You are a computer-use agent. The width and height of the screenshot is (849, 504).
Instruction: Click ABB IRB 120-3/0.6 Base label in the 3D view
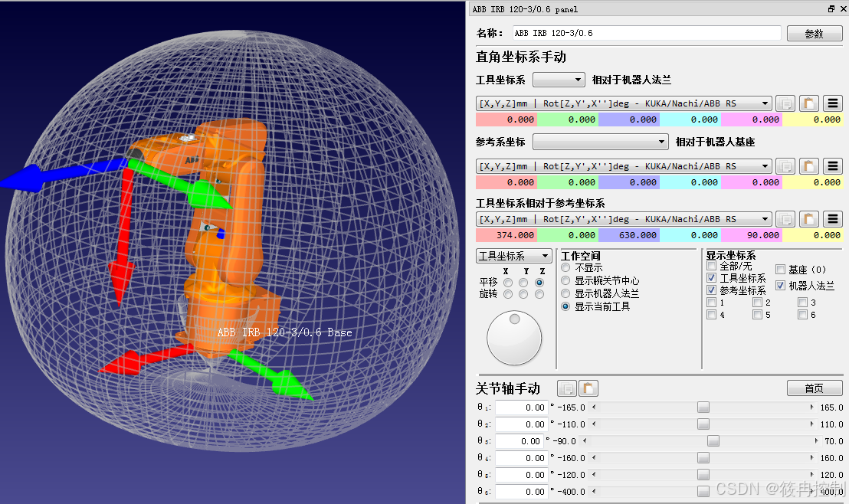pos(284,332)
